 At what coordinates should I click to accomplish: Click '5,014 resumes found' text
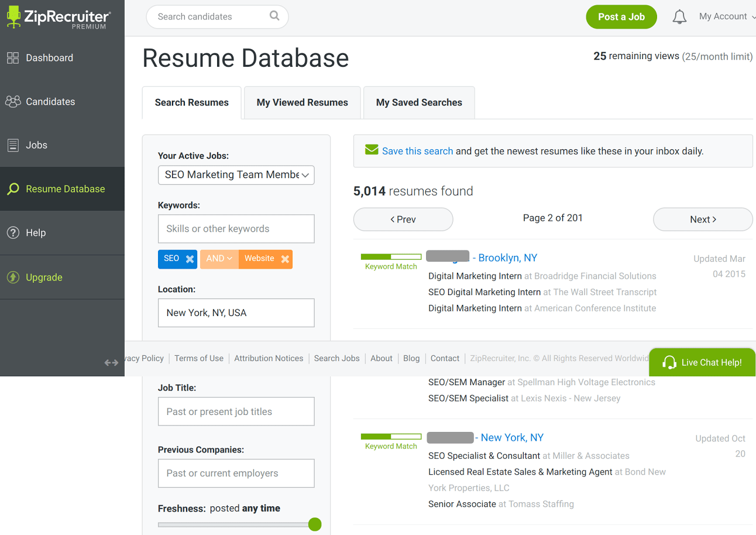(x=413, y=191)
